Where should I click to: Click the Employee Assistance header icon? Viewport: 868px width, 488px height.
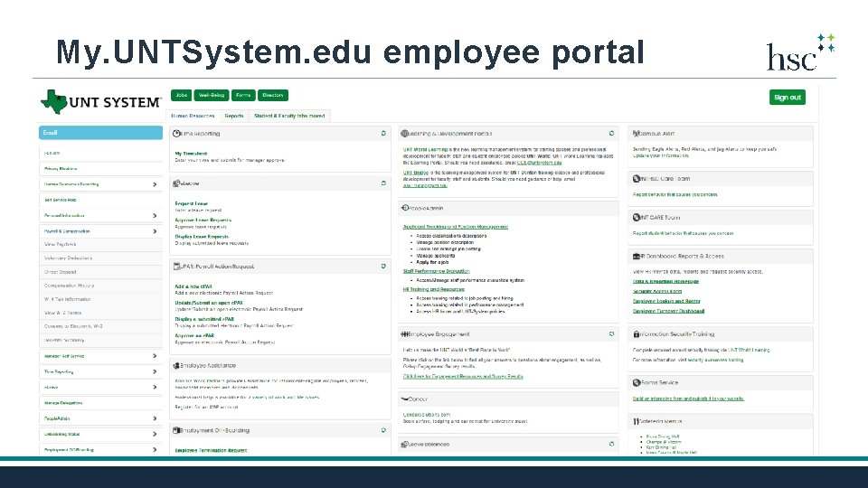click(x=176, y=366)
